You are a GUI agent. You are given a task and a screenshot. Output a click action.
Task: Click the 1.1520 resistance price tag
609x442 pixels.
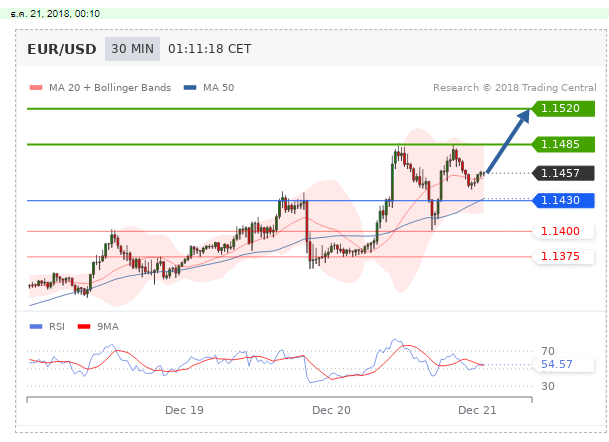(563, 108)
